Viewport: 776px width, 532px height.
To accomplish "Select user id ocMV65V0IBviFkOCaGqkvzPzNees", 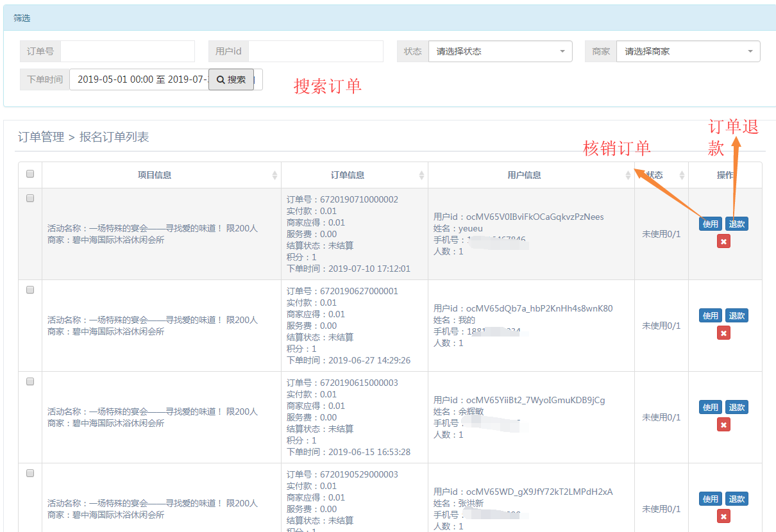I will (x=535, y=217).
